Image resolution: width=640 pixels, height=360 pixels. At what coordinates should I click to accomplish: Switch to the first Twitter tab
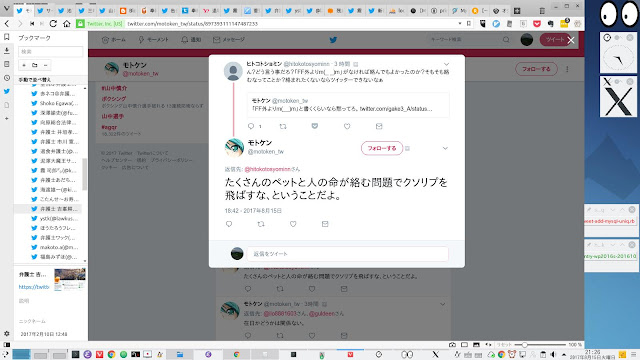[23, 11]
